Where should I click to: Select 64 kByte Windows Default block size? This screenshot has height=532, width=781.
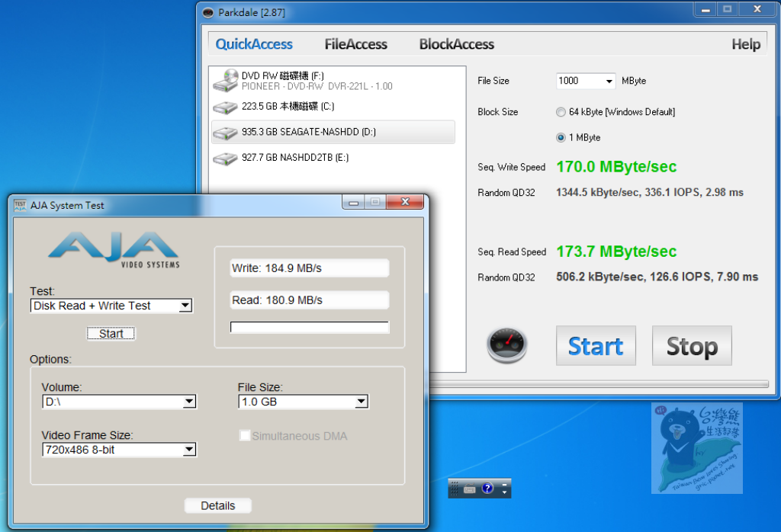tap(561, 112)
